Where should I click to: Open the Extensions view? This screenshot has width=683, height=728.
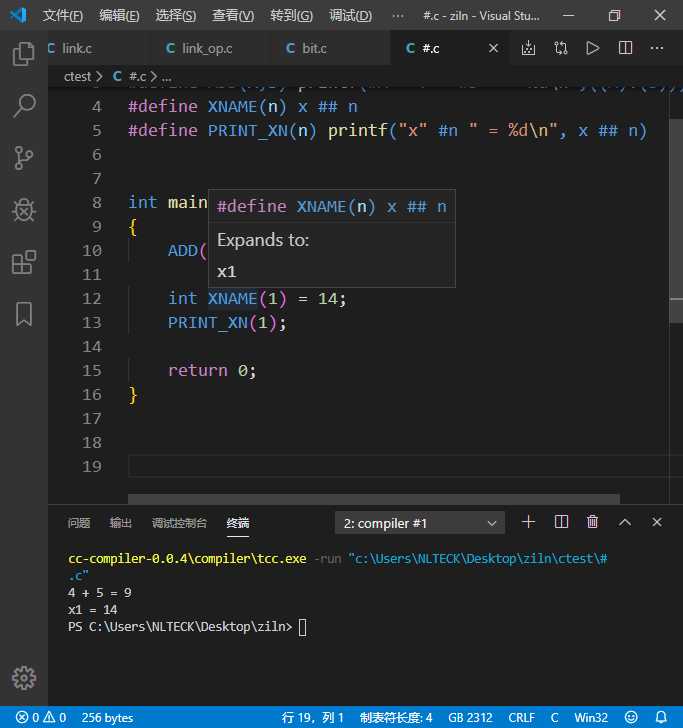point(24,262)
